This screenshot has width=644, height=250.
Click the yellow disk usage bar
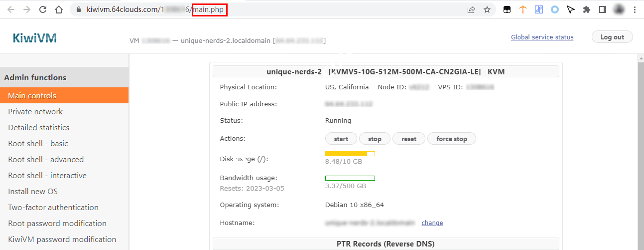[350, 154]
